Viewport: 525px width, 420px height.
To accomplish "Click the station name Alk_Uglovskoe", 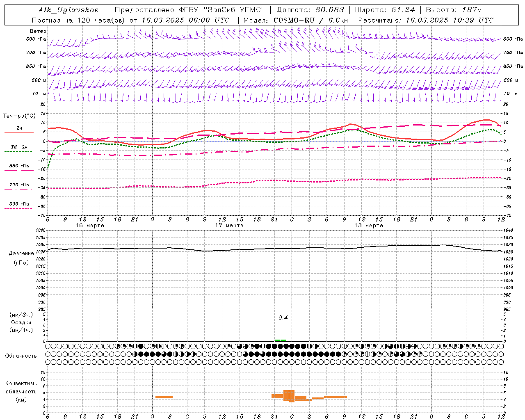I will 68,10.
